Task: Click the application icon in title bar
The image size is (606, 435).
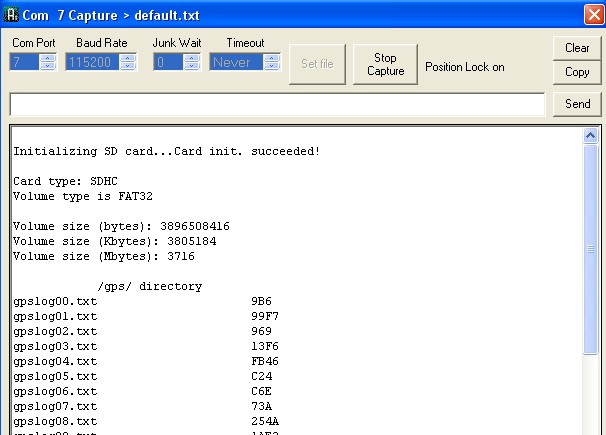Action: (10, 15)
